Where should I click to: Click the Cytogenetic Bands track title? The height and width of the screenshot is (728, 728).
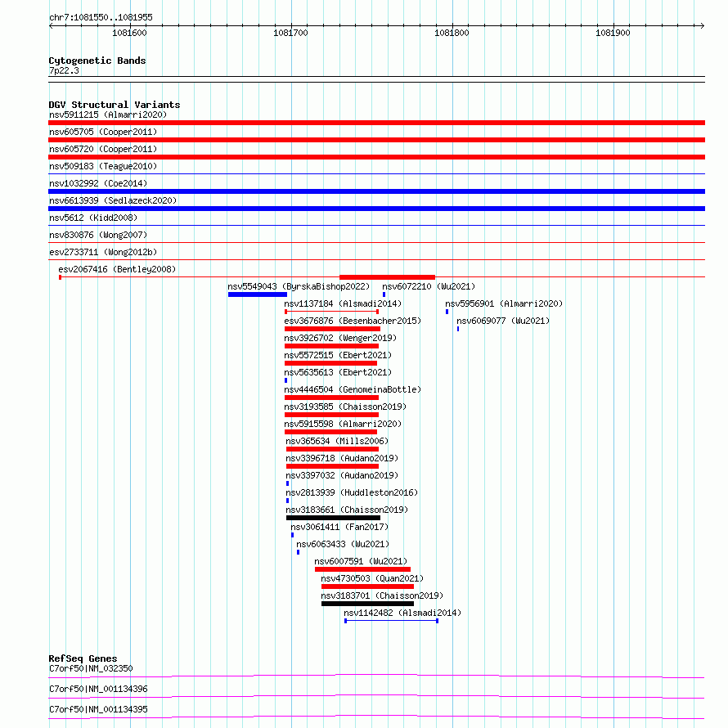pyautogui.click(x=97, y=61)
